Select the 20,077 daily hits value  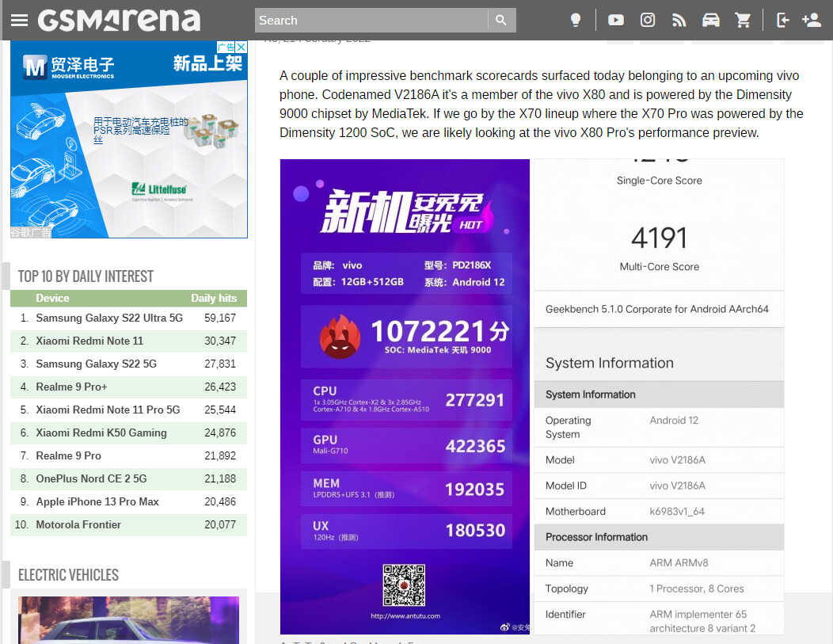220,524
